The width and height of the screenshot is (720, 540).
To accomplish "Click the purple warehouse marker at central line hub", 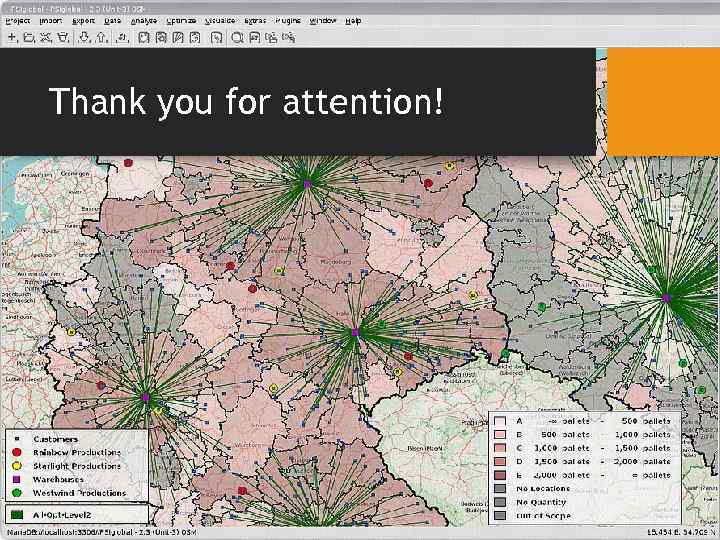I will pyautogui.click(x=355, y=332).
